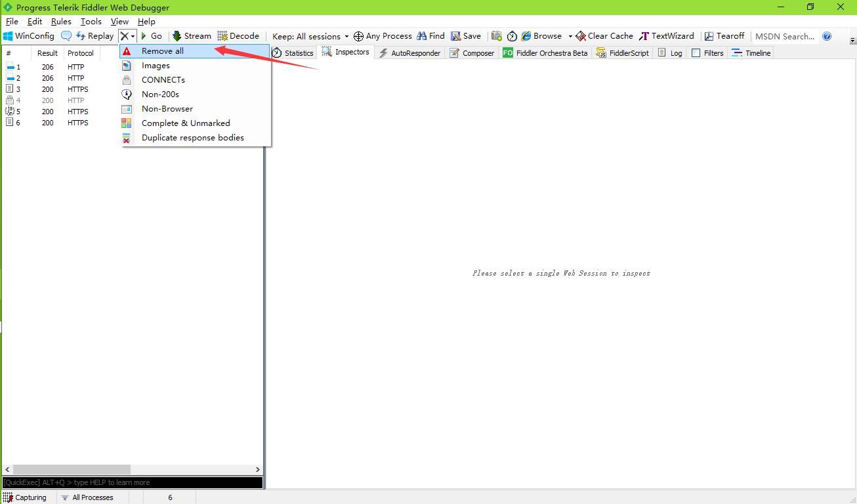Select Remove all menu entry
The width and height of the screenshot is (857, 504).
point(195,51)
